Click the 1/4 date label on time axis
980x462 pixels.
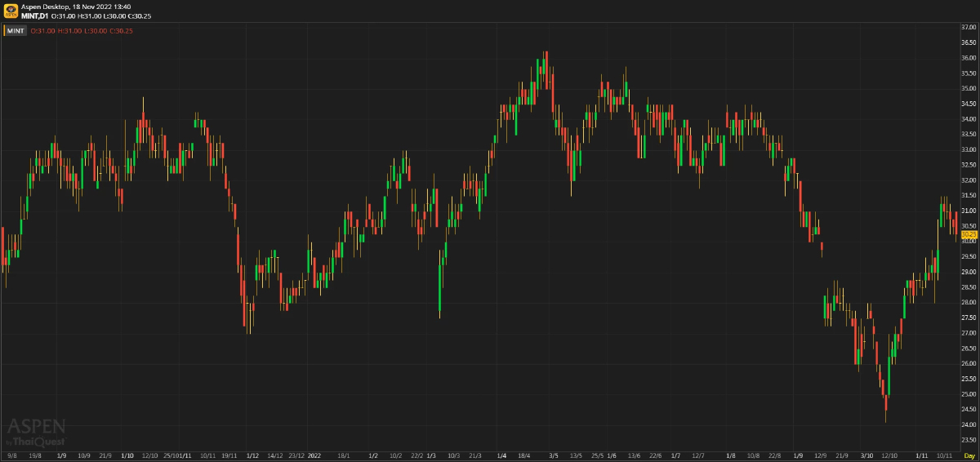tap(501, 455)
